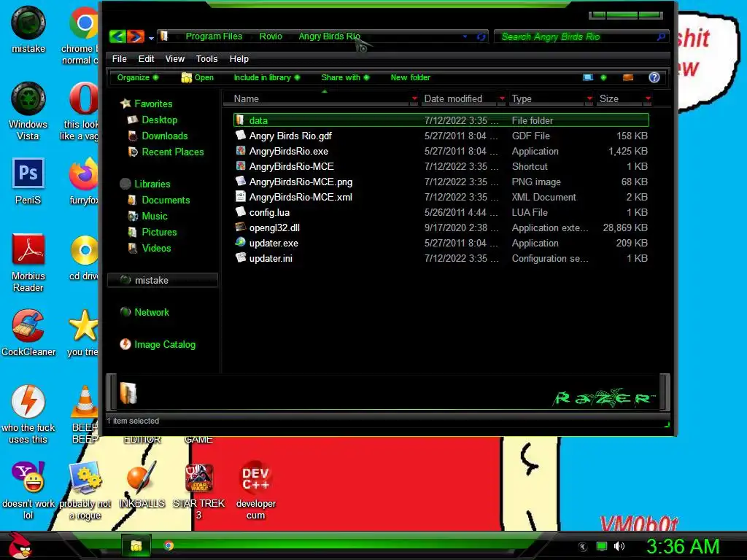
Task: Select the updater.ini file
Action: click(x=441, y=258)
